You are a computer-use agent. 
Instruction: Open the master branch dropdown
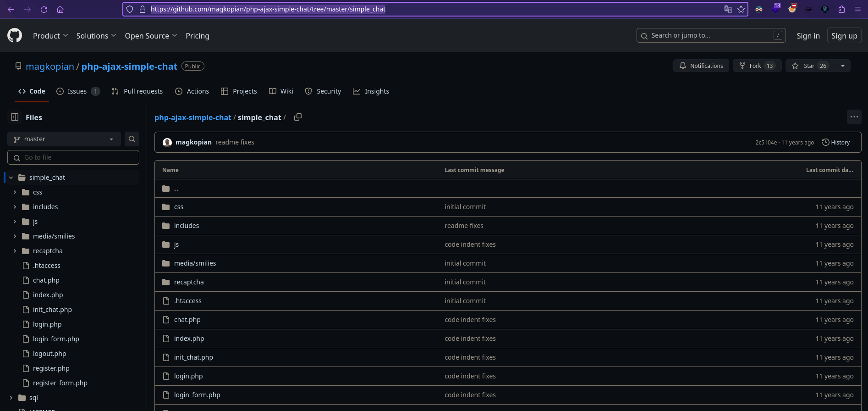tap(64, 139)
